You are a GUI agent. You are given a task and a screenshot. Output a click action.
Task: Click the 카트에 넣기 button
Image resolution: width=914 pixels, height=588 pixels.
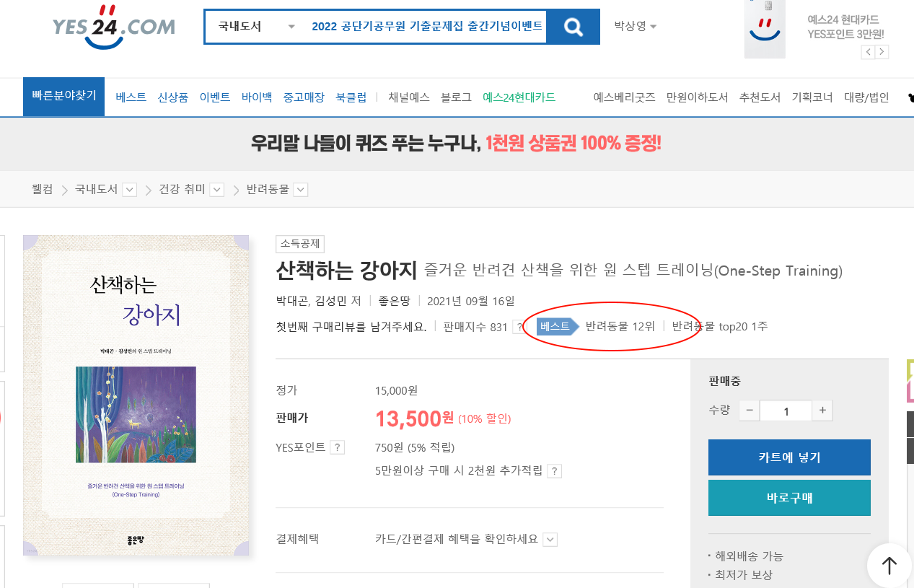tap(789, 457)
